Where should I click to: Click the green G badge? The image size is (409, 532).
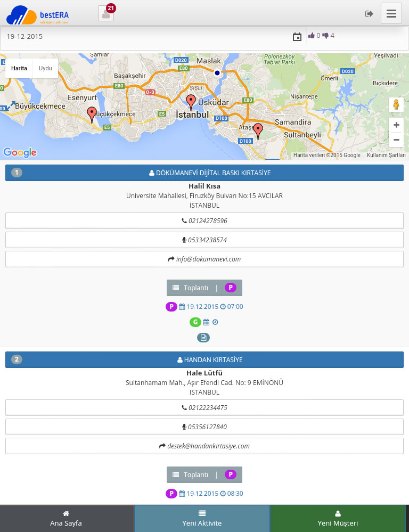click(195, 322)
